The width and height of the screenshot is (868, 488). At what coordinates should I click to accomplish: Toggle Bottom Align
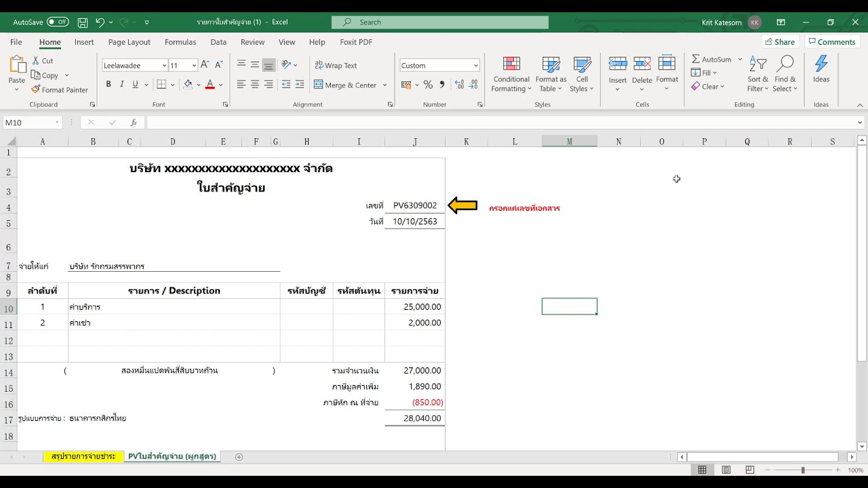[x=269, y=65]
